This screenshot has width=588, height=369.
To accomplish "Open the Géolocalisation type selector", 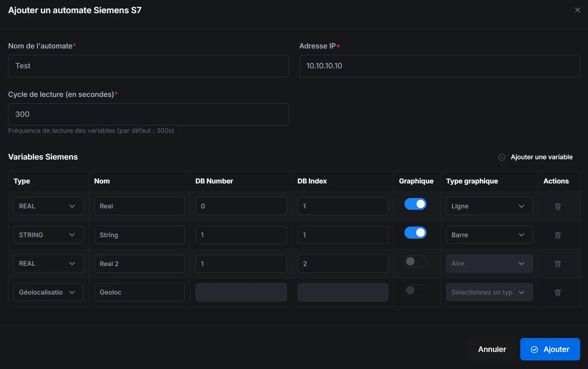I will (x=48, y=292).
